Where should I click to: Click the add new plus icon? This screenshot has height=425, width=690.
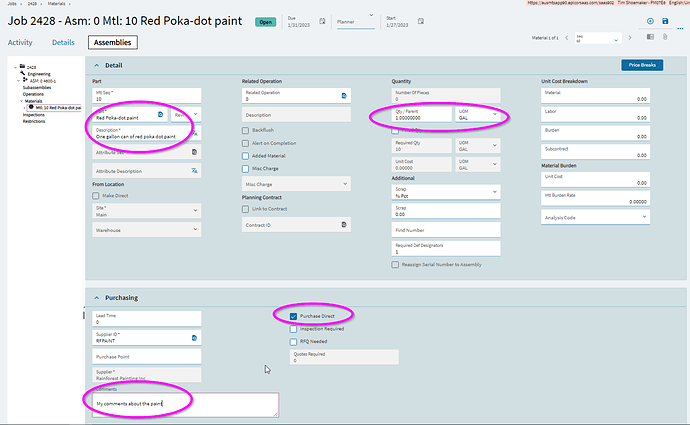650,21
